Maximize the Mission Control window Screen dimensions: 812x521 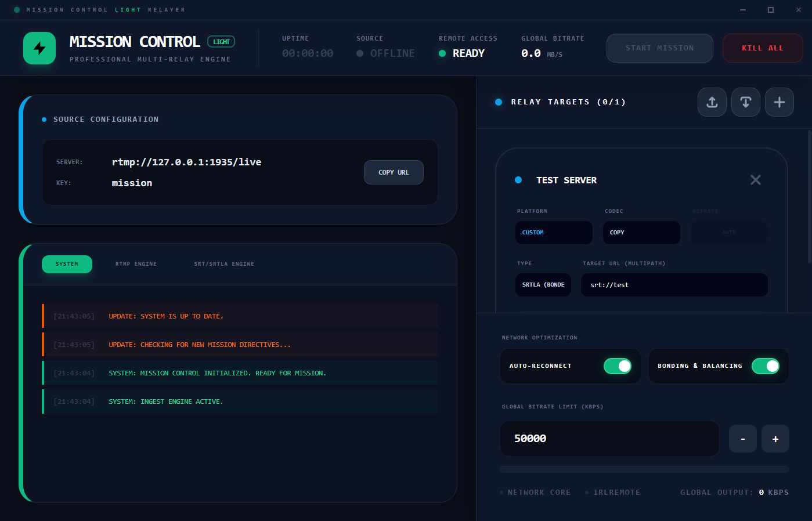pyautogui.click(x=771, y=10)
